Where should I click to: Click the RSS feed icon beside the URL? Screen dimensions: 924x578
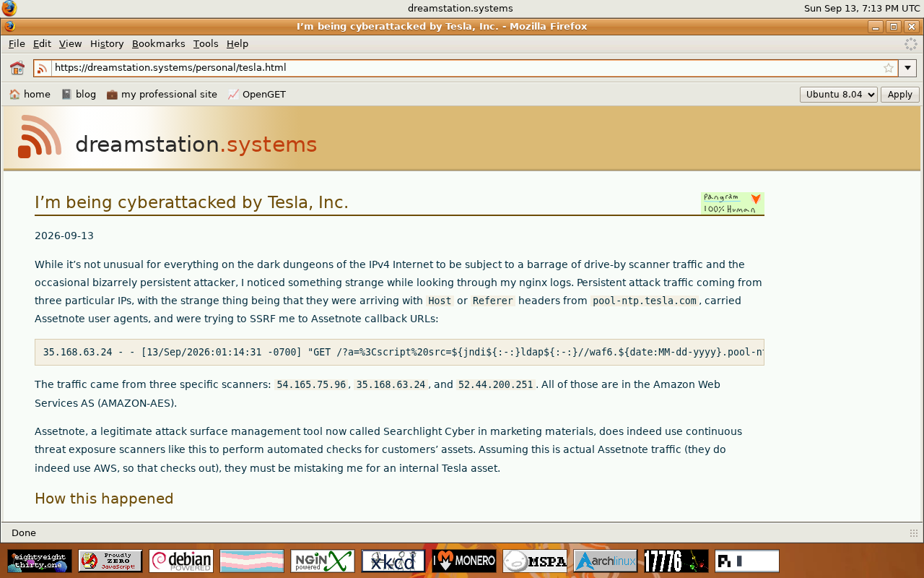[42, 69]
